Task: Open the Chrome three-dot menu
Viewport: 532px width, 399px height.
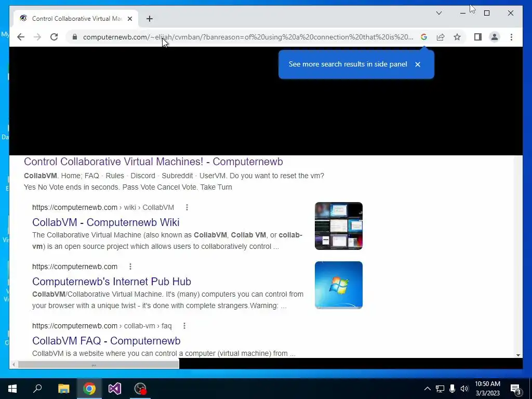Action: tap(511, 37)
